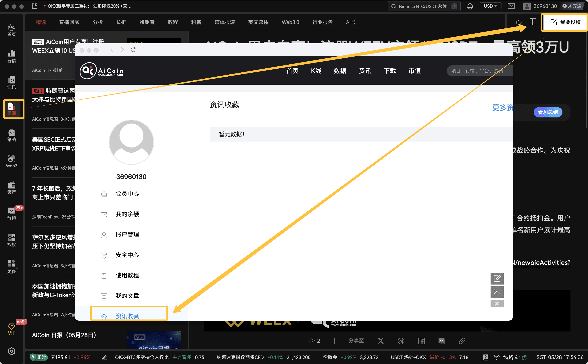This screenshot has height=364, width=588.
Task: Switch to the 行业报告 tab
Action: 322,22
